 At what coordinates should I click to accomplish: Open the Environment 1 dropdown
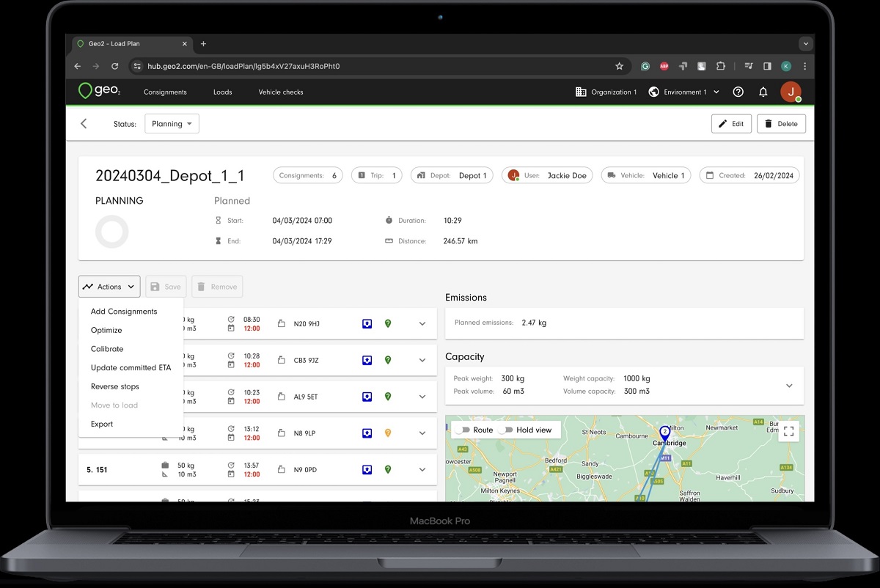(x=683, y=92)
